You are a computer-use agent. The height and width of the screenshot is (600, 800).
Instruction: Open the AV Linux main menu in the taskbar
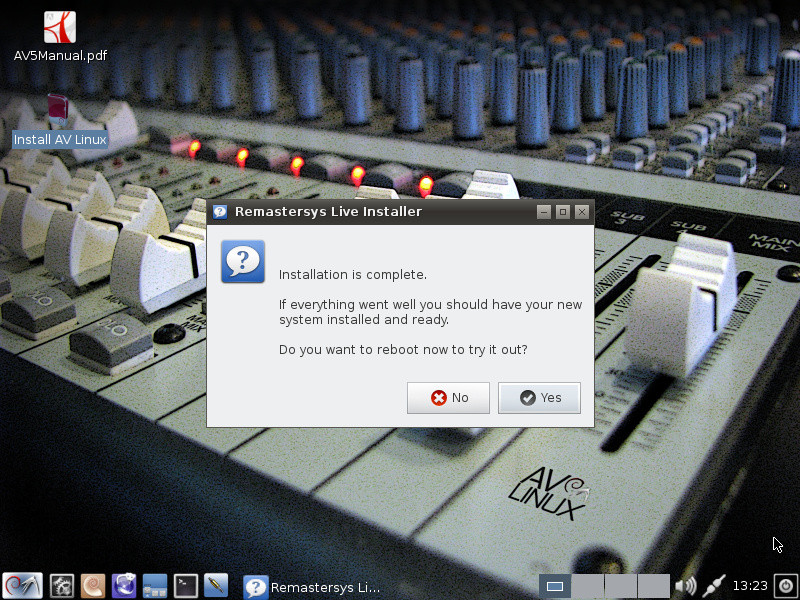click(x=22, y=586)
